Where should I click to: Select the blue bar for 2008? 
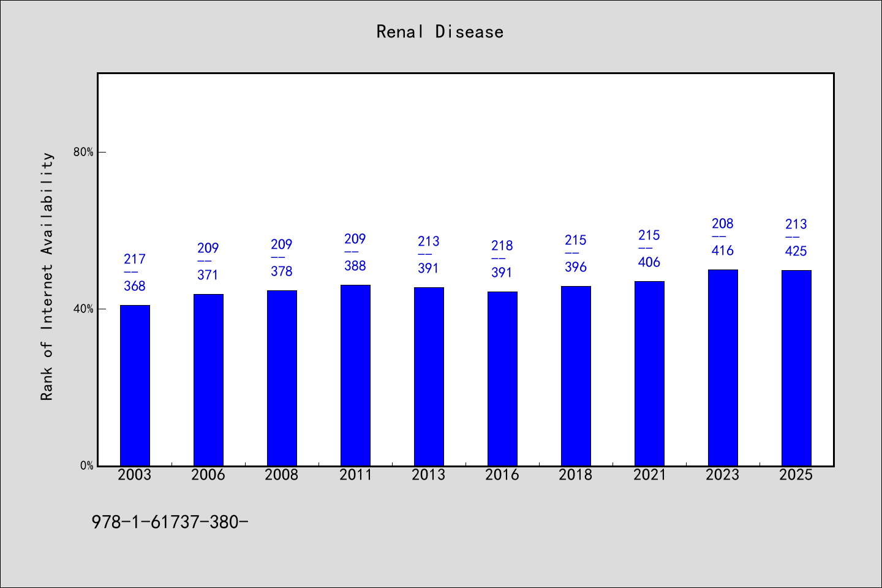point(282,378)
